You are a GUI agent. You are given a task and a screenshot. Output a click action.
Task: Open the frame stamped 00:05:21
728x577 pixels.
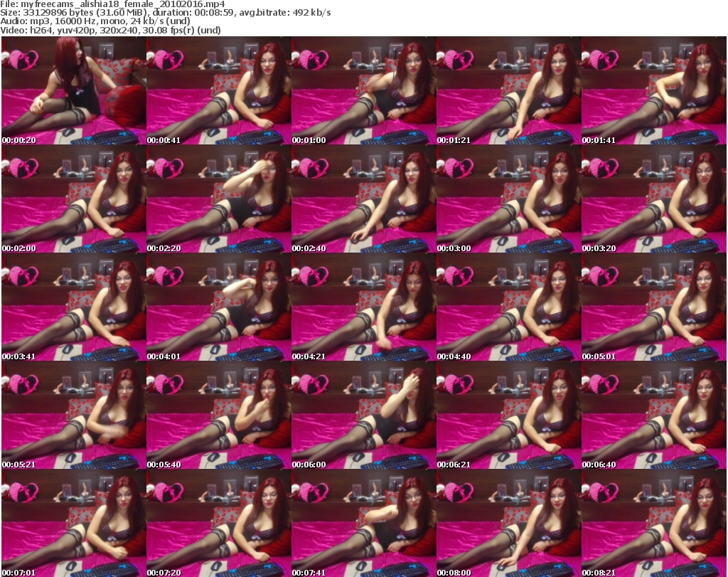pyautogui.click(x=74, y=415)
